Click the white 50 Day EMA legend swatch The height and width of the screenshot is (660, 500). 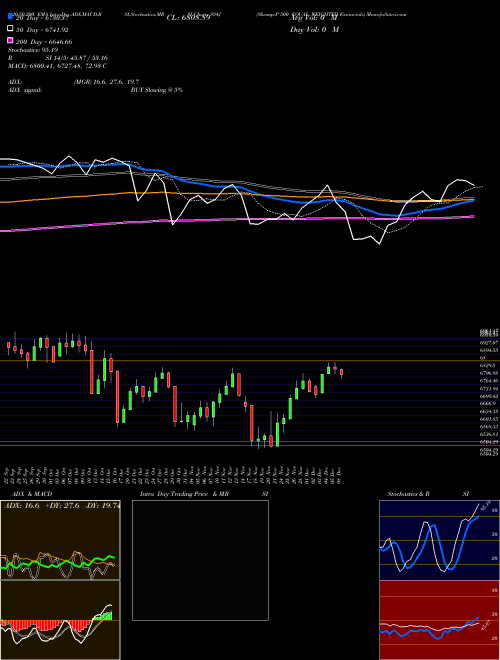(10, 29)
